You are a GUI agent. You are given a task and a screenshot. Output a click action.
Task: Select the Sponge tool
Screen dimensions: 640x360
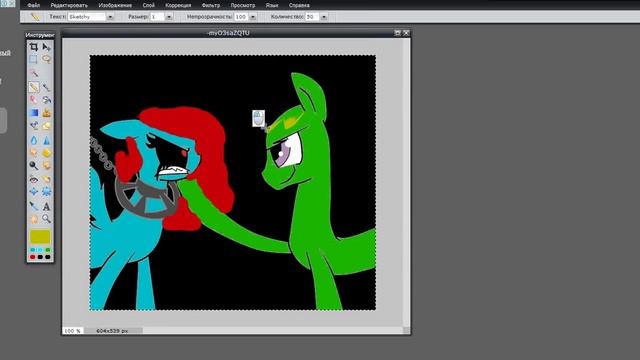(x=47, y=153)
